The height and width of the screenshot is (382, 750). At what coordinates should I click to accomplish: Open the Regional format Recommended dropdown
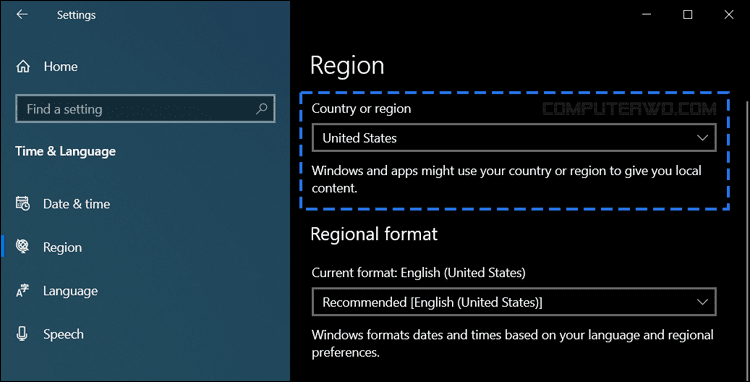[514, 302]
